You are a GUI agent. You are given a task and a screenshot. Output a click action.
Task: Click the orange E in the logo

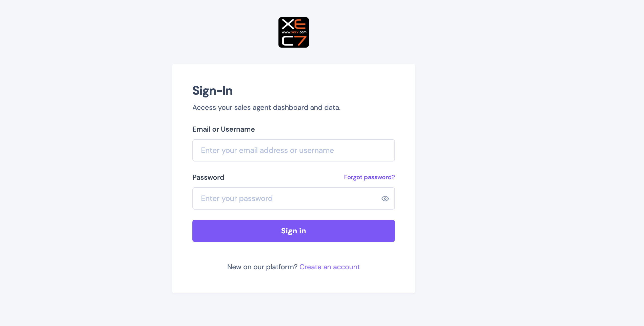coord(300,24)
